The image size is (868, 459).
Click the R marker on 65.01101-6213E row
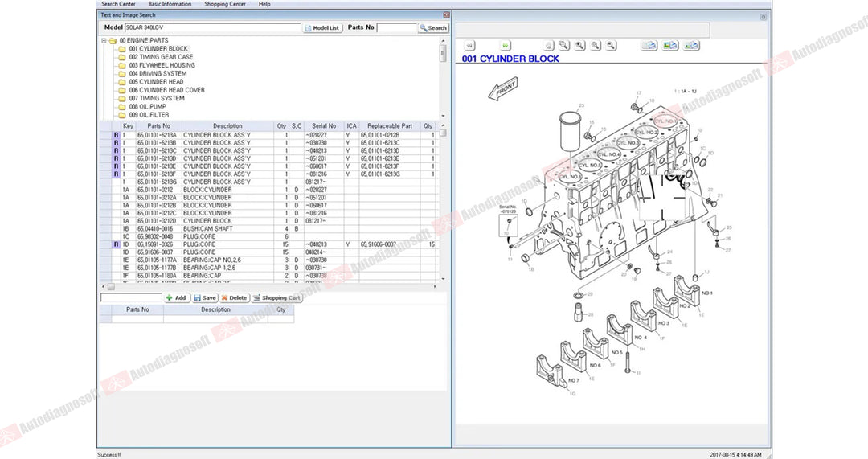(116, 166)
